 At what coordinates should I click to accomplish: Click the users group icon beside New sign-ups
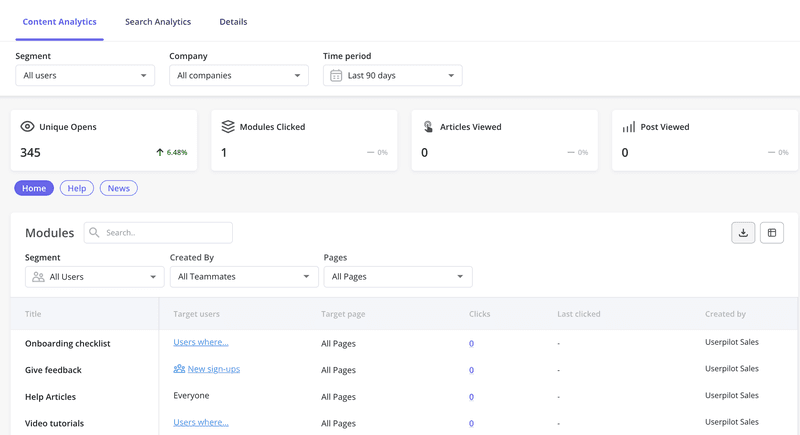pyautogui.click(x=179, y=369)
